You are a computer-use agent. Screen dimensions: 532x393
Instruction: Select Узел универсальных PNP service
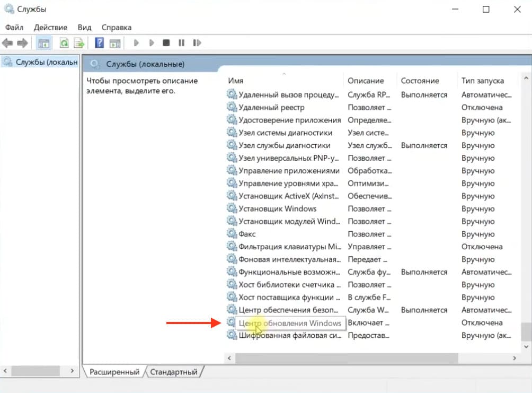[x=369, y=158]
